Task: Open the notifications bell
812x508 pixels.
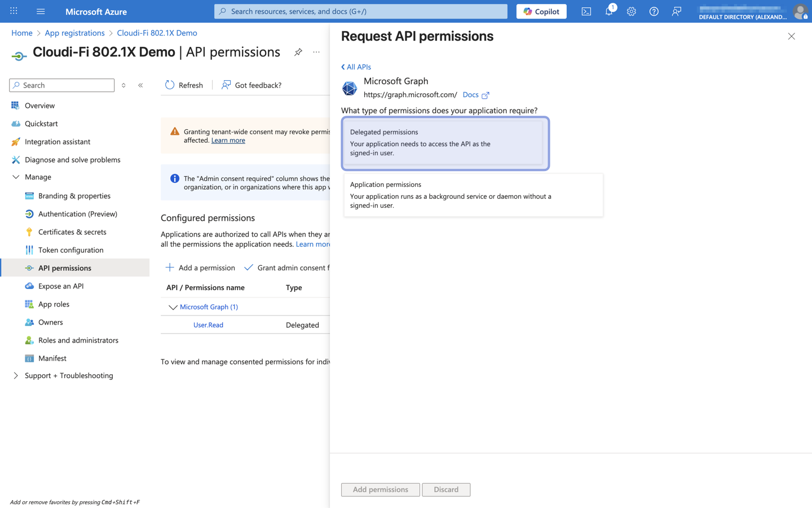Action: 609,11
